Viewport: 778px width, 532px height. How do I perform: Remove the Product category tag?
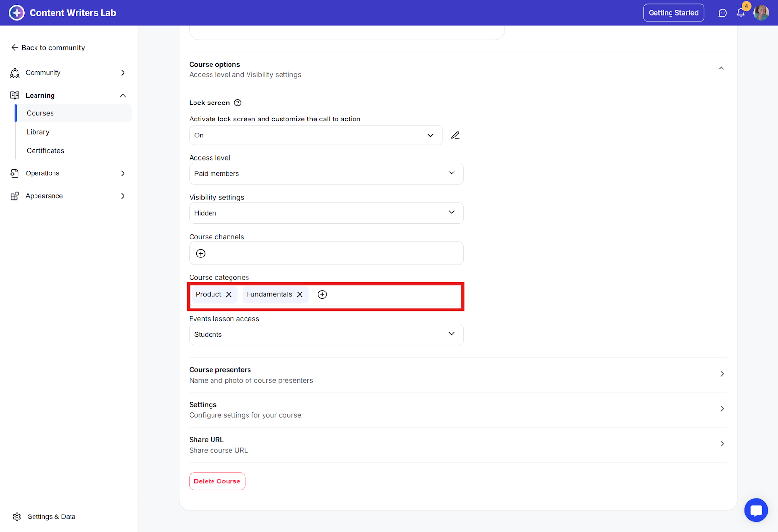coord(229,294)
